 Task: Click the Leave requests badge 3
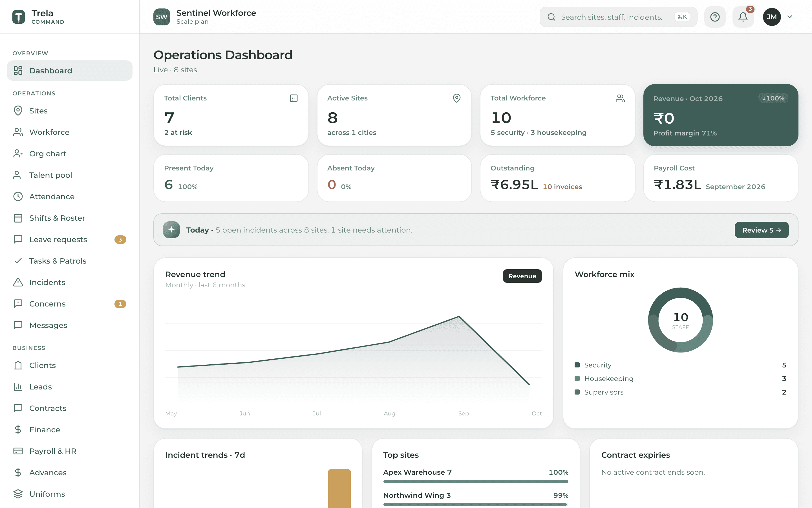point(120,240)
